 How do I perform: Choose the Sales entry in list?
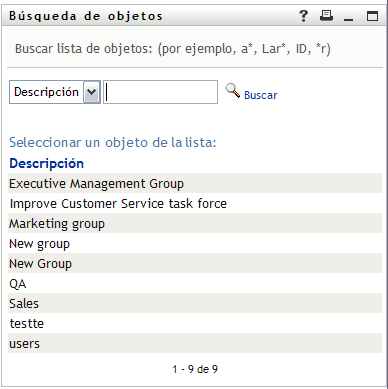tap(195, 303)
